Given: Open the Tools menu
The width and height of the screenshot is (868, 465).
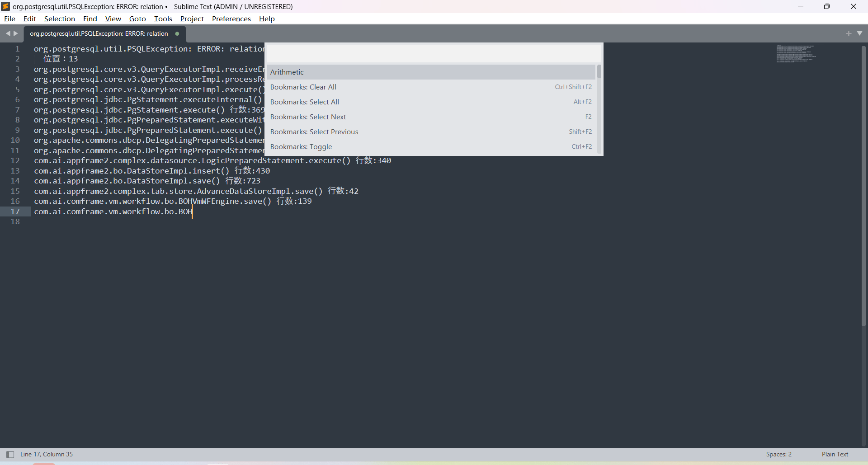Looking at the screenshot, I should point(163,19).
